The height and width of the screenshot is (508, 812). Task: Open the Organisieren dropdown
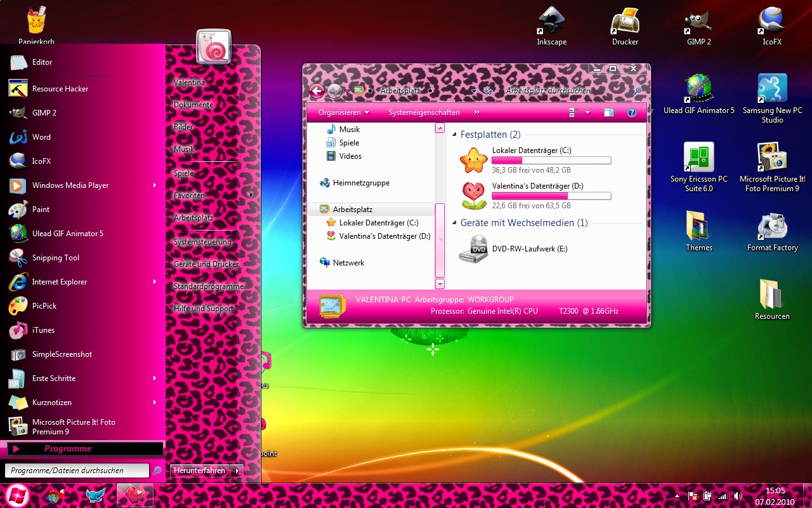click(x=342, y=112)
